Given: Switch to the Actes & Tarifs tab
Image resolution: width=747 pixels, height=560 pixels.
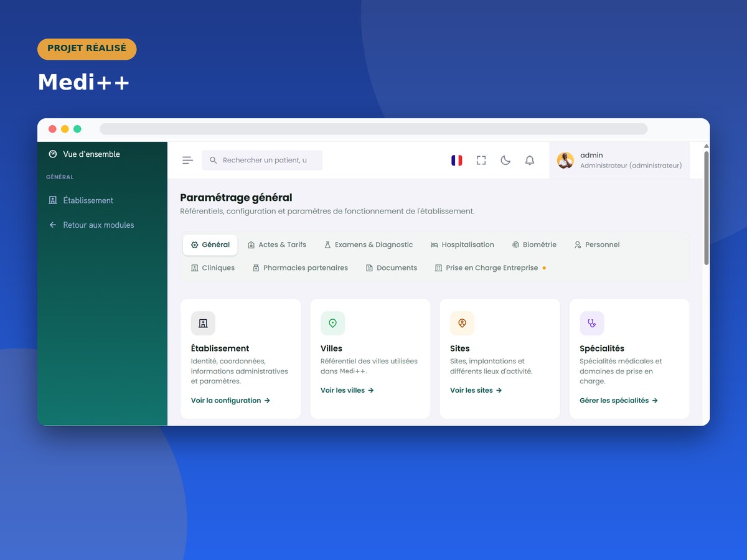Looking at the screenshot, I should [277, 245].
